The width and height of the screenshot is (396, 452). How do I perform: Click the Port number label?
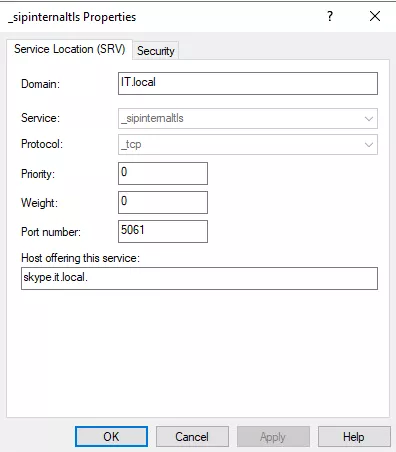click(x=51, y=232)
